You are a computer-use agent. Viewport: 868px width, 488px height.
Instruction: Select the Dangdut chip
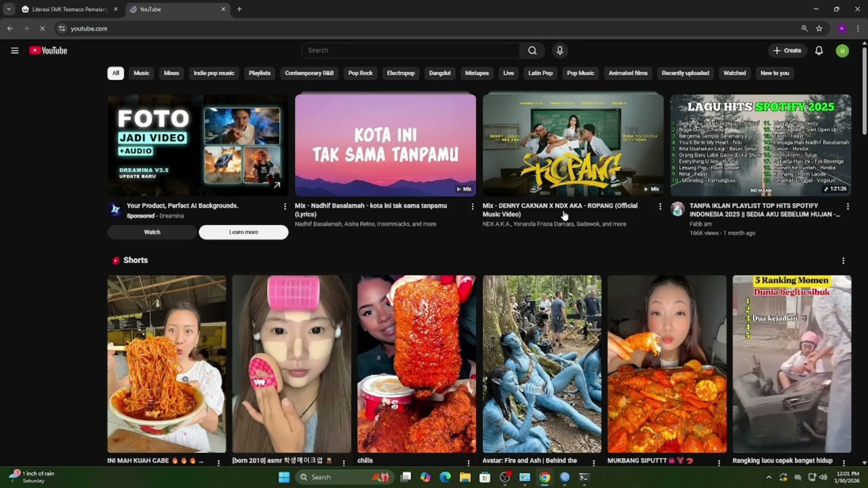click(x=440, y=73)
